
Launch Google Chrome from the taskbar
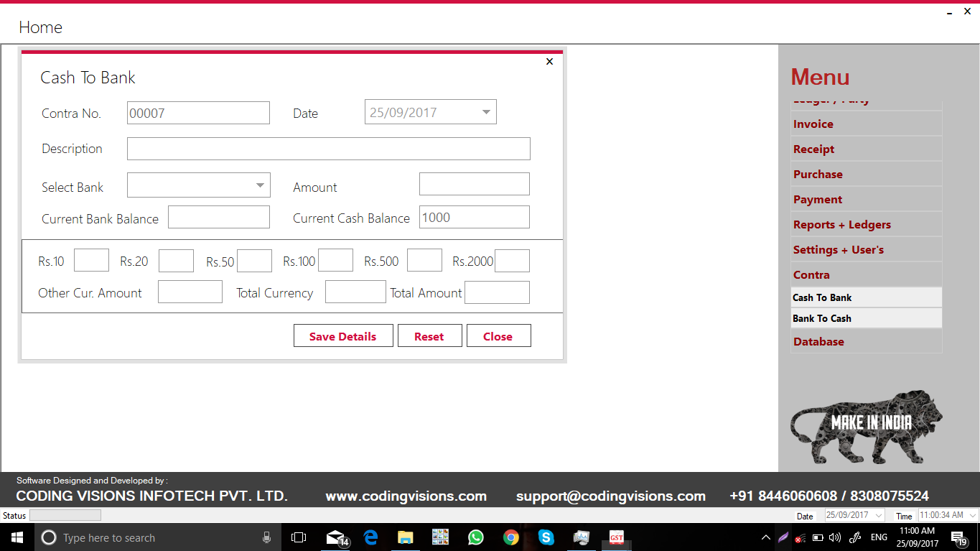tap(510, 537)
